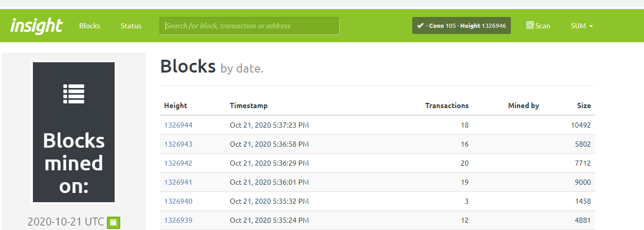Open the calendar date picker icon

coord(114,222)
